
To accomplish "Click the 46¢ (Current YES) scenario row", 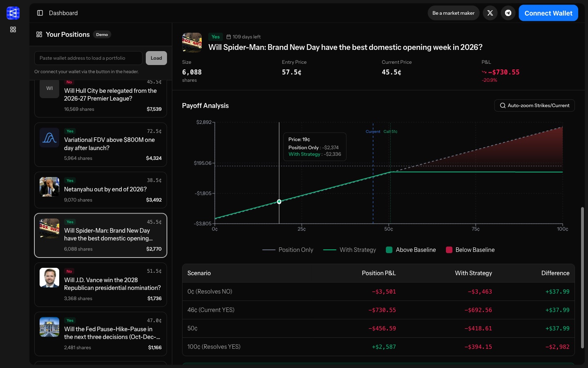I will click(x=378, y=310).
